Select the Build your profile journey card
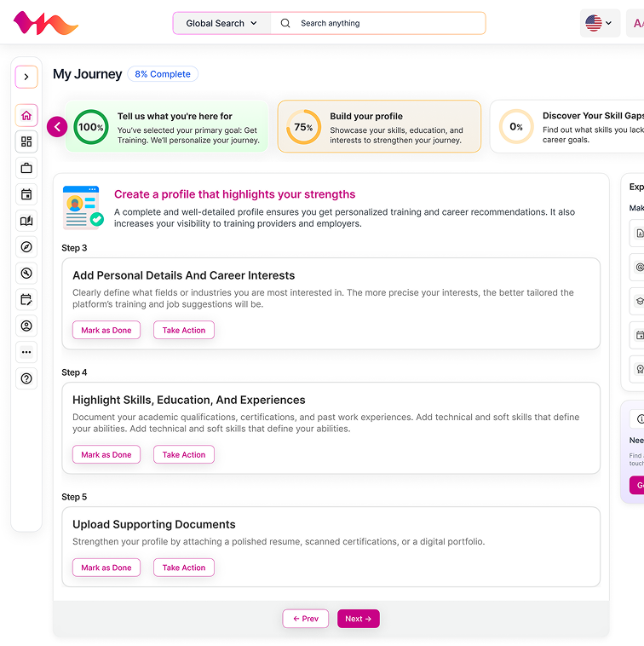 tap(379, 127)
